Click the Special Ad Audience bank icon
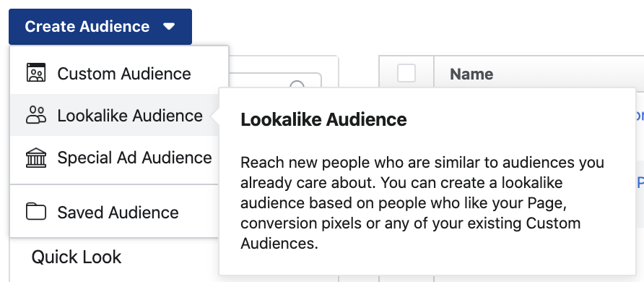The width and height of the screenshot is (644, 282). 36,158
